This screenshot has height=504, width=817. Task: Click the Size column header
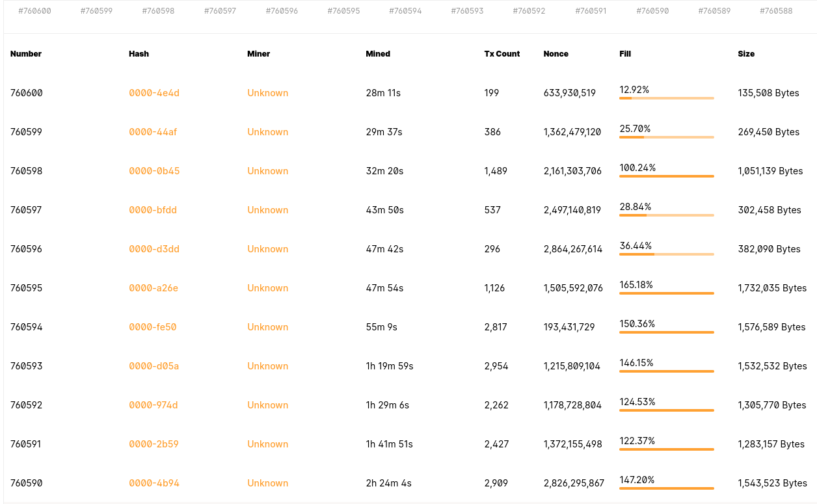(x=746, y=54)
